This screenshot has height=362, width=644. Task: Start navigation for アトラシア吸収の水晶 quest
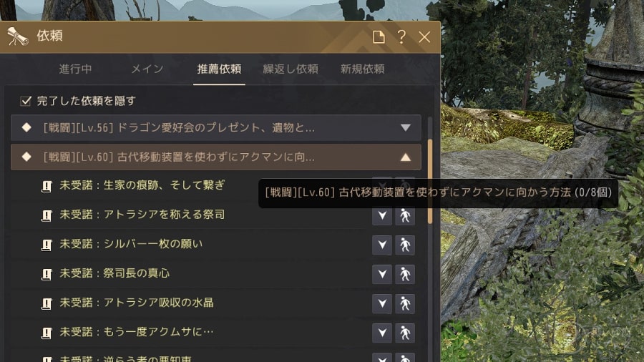tap(405, 304)
